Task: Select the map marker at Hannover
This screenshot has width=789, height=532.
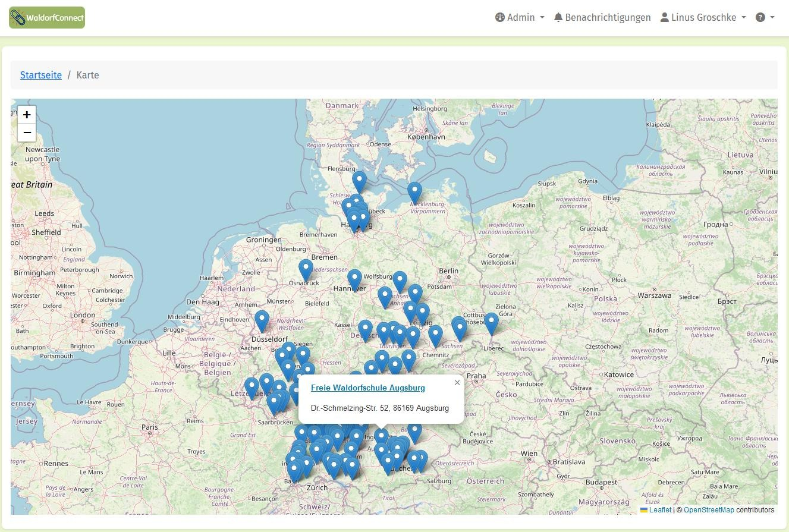Action: pos(354,281)
